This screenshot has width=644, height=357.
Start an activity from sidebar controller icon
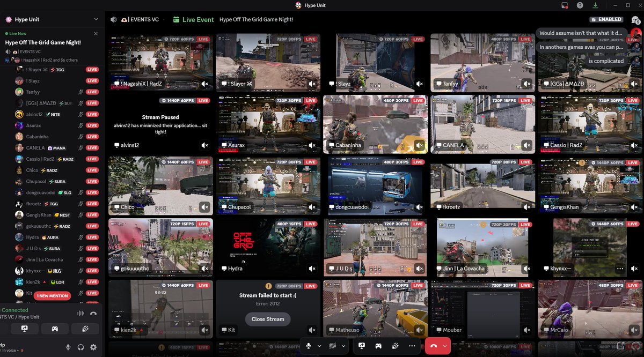pos(55,329)
